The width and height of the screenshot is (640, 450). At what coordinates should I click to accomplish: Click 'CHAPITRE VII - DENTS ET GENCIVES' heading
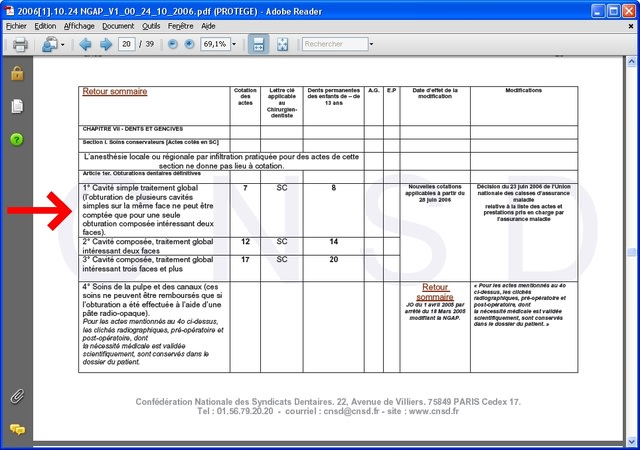tap(133, 129)
